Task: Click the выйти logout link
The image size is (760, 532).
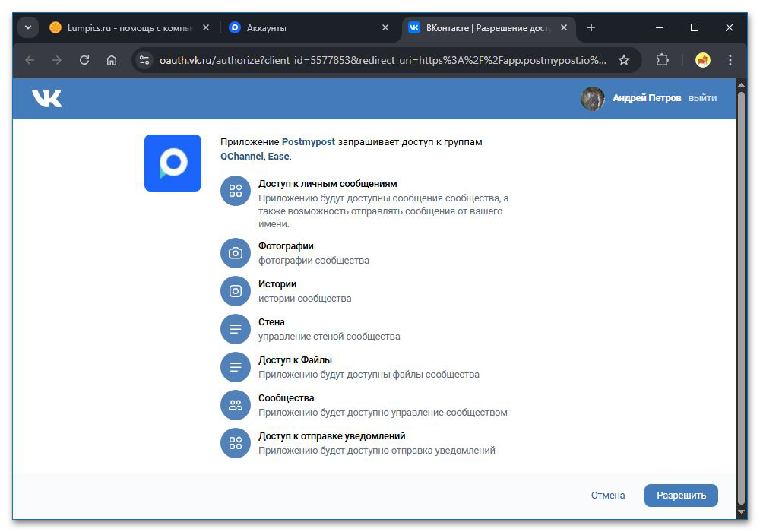Action: [x=702, y=98]
